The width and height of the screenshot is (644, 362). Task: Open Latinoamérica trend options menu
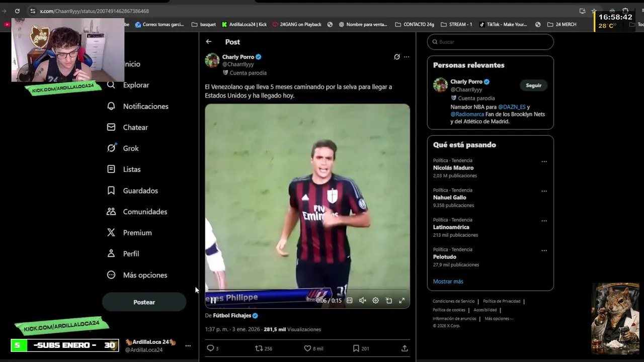tap(544, 221)
